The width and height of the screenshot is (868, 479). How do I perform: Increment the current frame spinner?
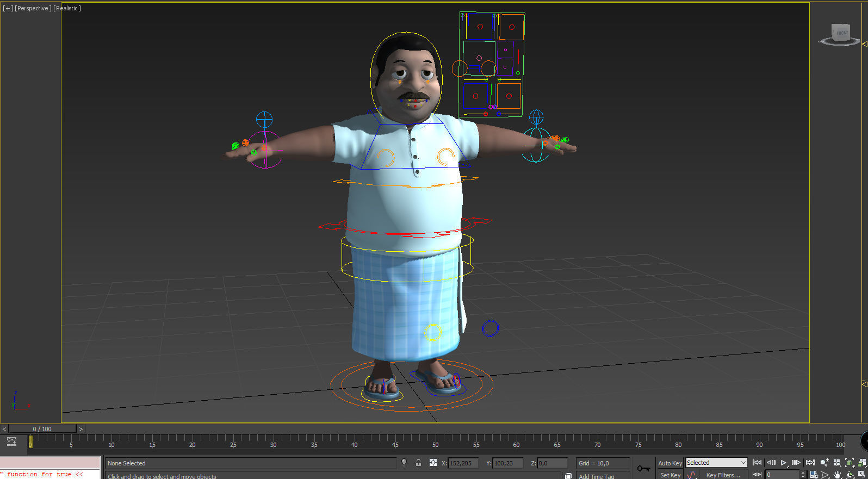click(803, 473)
